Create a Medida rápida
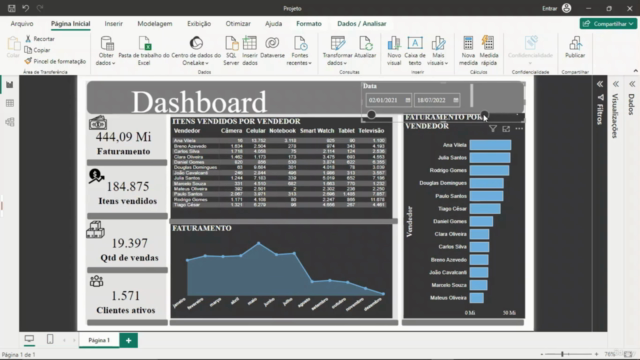Viewport: 640px width, 360px height. (x=489, y=51)
